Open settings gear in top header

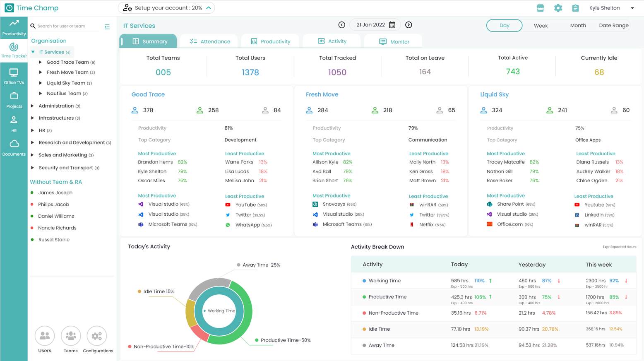pyautogui.click(x=558, y=8)
